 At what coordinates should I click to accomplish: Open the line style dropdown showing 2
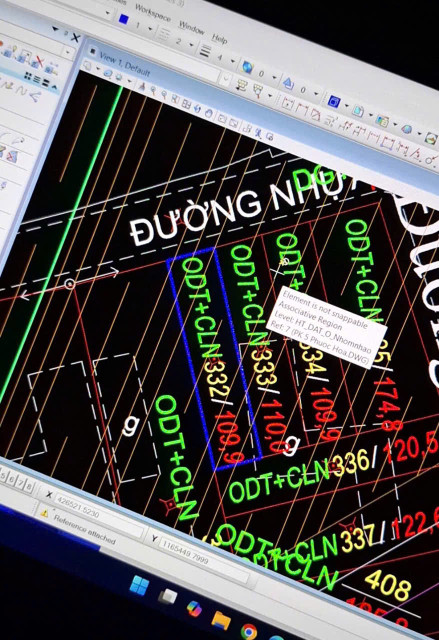click(x=191, y=45)
